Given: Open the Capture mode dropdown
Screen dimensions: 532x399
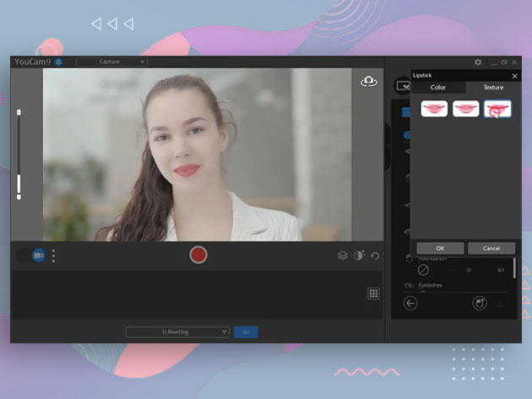Looking at the screenshot, I should 111,62.
